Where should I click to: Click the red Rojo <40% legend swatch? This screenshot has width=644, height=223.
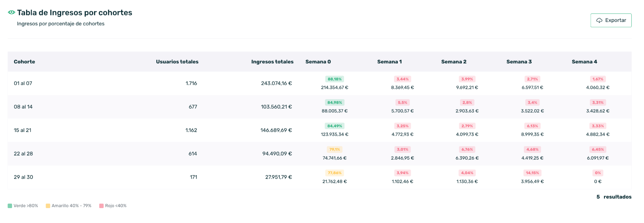click(101, 206)
